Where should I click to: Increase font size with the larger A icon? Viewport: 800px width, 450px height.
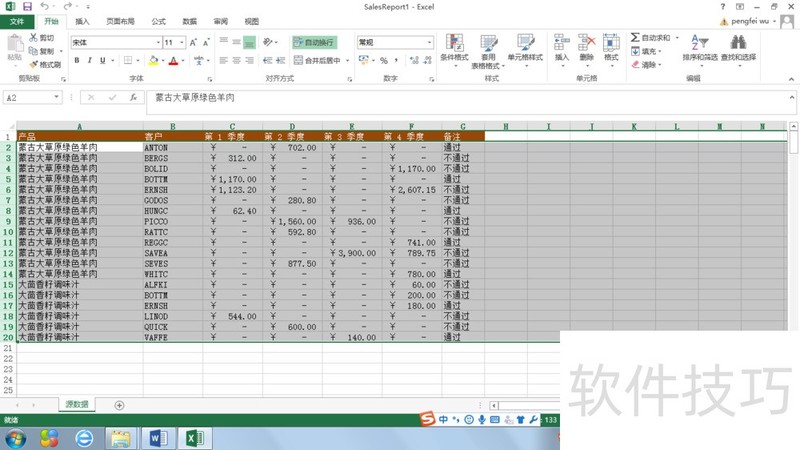[x=193, y=42]
